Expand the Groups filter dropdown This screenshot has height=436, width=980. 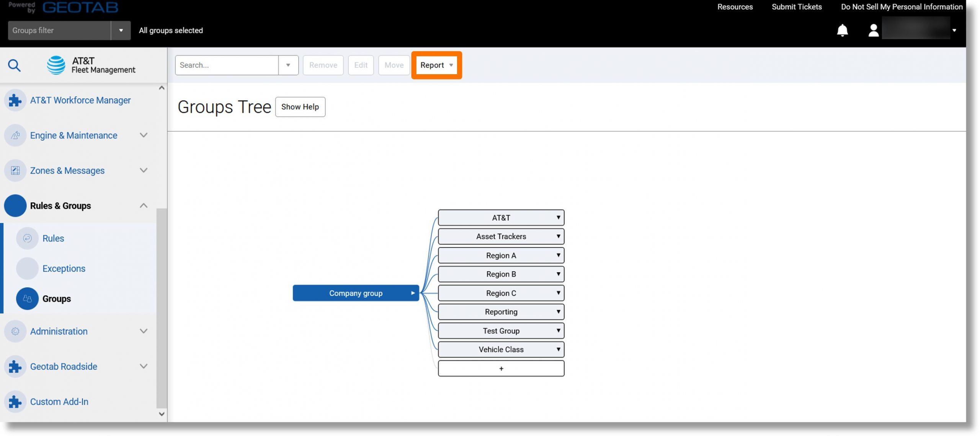(x=121, y=30)
